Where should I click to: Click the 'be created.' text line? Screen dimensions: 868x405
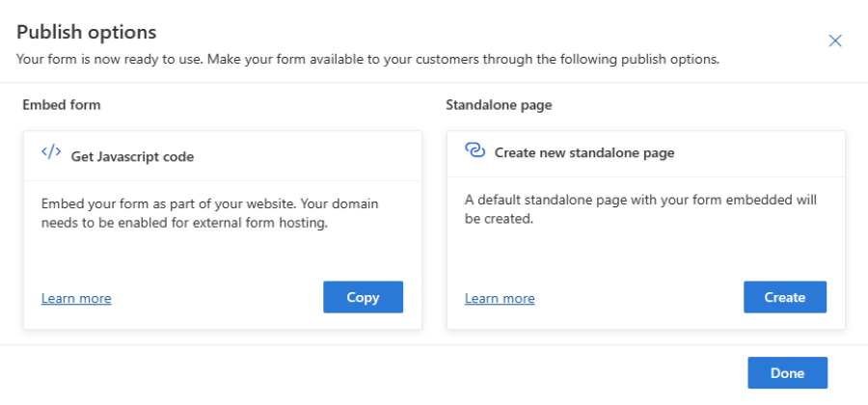[x=499, y=219]
